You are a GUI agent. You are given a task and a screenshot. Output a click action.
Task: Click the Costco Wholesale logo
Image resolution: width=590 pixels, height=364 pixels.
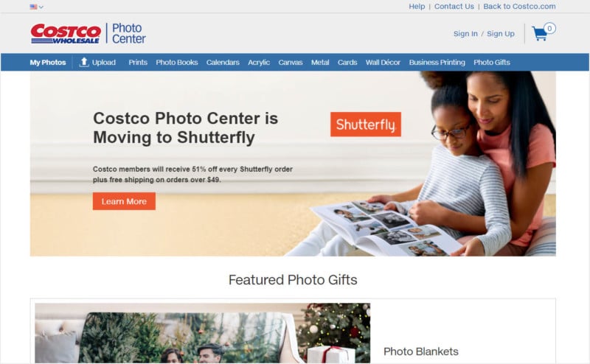[x=66, y=33]
